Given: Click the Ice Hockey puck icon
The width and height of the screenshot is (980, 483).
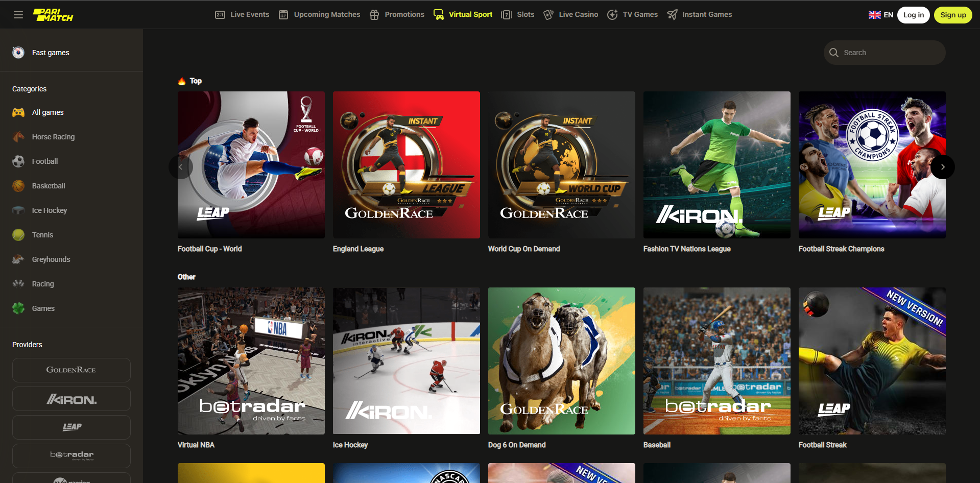Looking at the screenshot, I should (18, 210).
